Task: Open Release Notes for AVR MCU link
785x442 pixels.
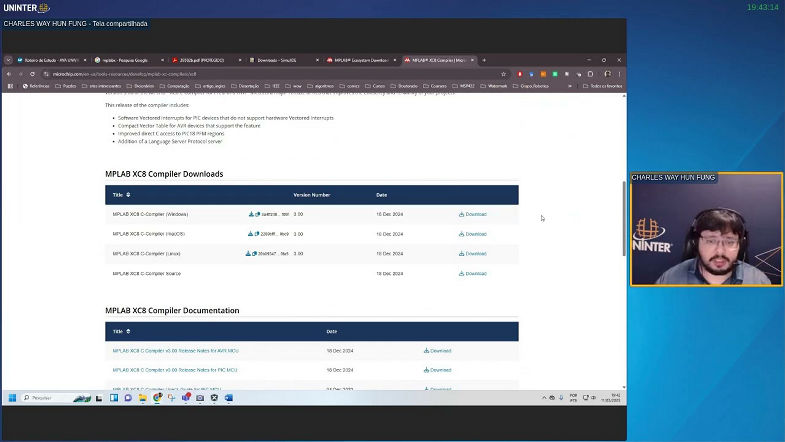Action: pyautogui.click(x=175, y=351)
